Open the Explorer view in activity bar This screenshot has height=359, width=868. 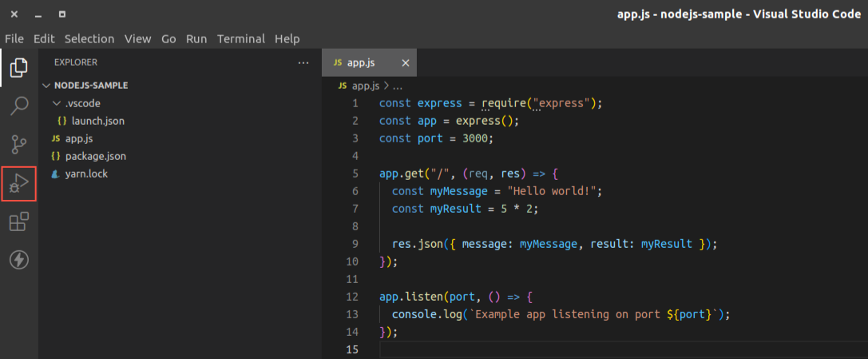(19, 68)
